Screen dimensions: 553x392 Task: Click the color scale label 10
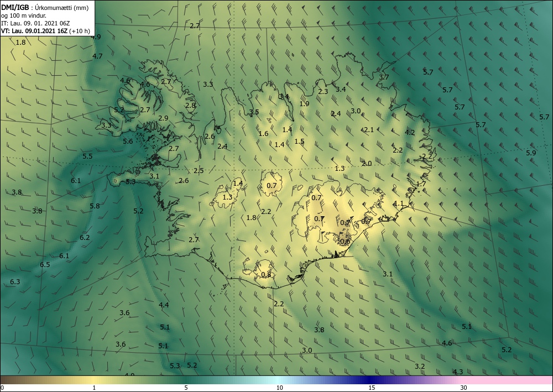(280, 388)
